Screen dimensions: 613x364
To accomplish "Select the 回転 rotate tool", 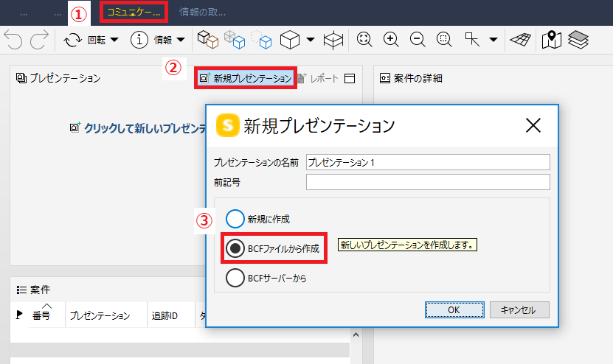I will tap(85, 40).
